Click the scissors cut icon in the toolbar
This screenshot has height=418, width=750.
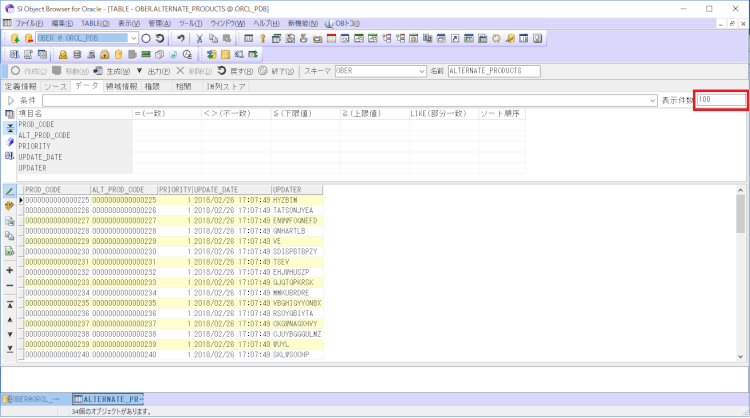[x=200, y=38]
